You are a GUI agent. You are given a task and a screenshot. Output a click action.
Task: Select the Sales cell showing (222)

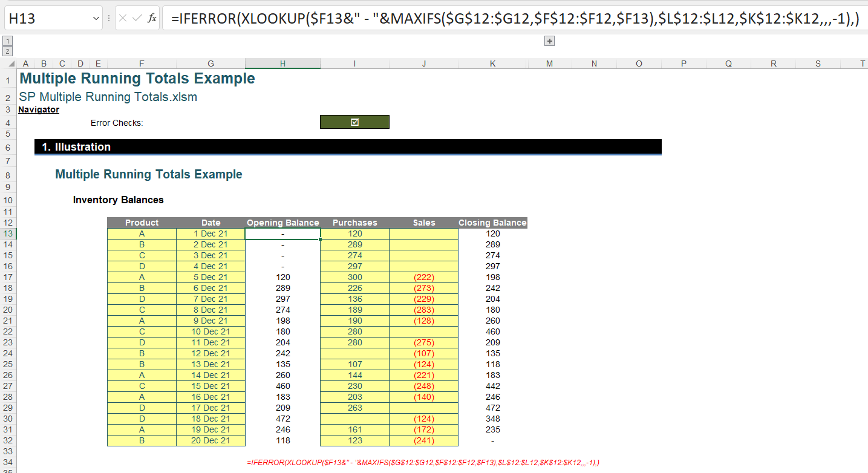point(423,277)
